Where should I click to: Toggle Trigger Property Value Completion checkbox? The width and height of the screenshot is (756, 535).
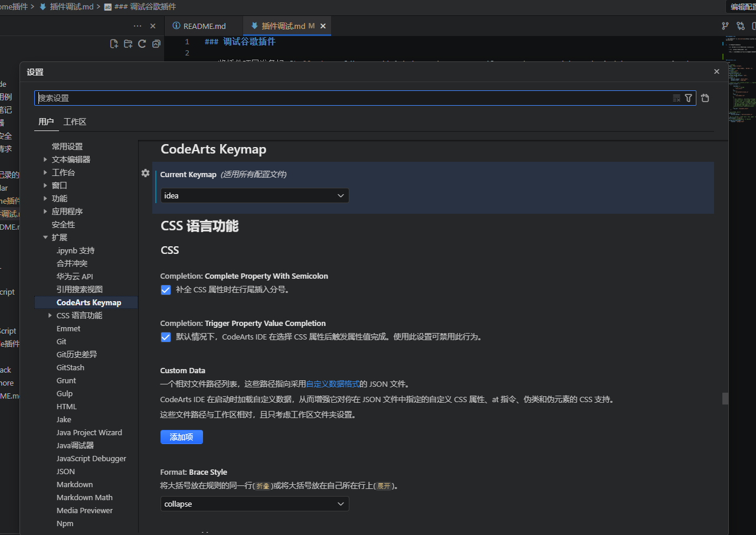(166, 337)
